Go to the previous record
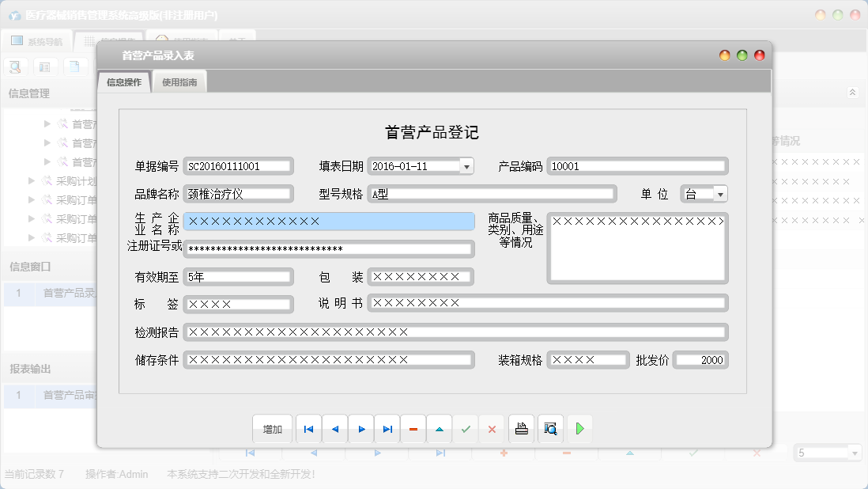868x489 pixels. pyautogui.click(x=334, y=429)
